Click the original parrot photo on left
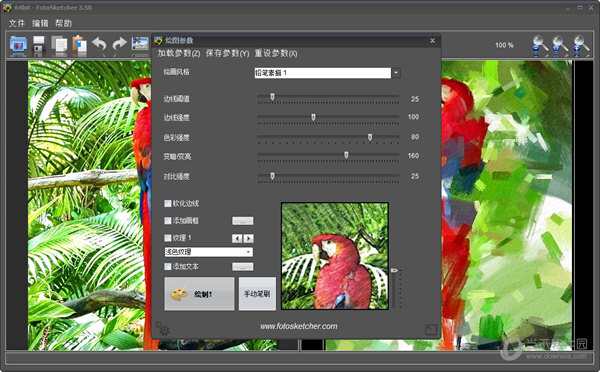600x372 pixels. [89, 205]
